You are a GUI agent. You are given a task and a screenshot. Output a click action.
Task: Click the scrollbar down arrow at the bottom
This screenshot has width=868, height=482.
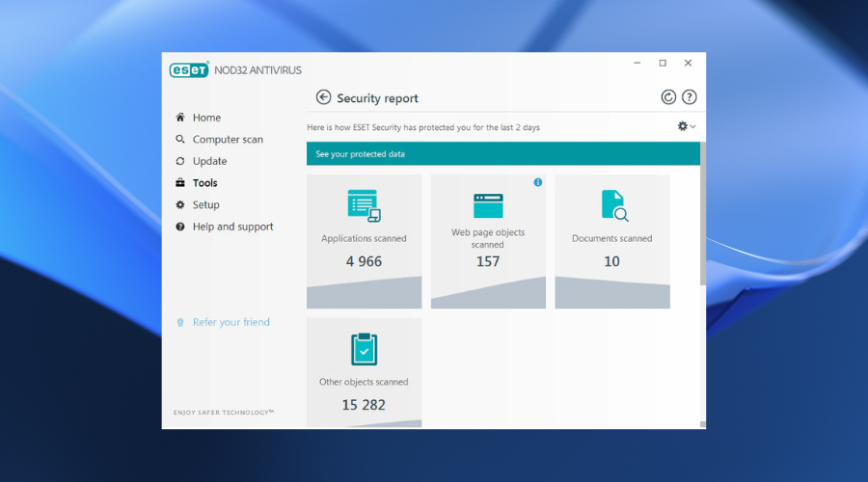pos(703,424)
